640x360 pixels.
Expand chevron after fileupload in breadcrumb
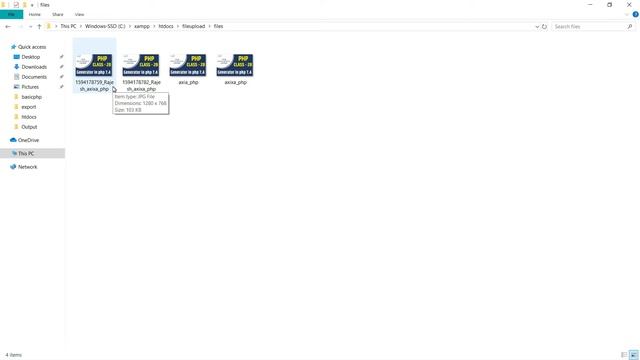click(x=209, y=26)
